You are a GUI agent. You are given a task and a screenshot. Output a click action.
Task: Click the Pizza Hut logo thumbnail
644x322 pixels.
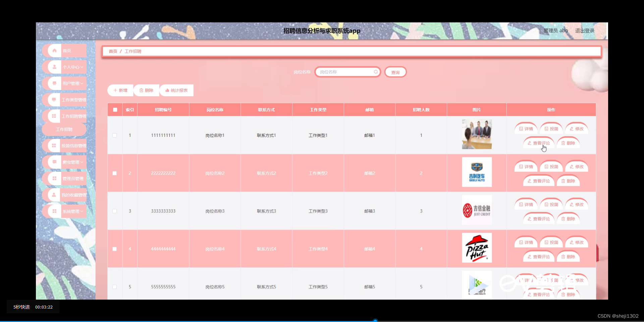477,248
